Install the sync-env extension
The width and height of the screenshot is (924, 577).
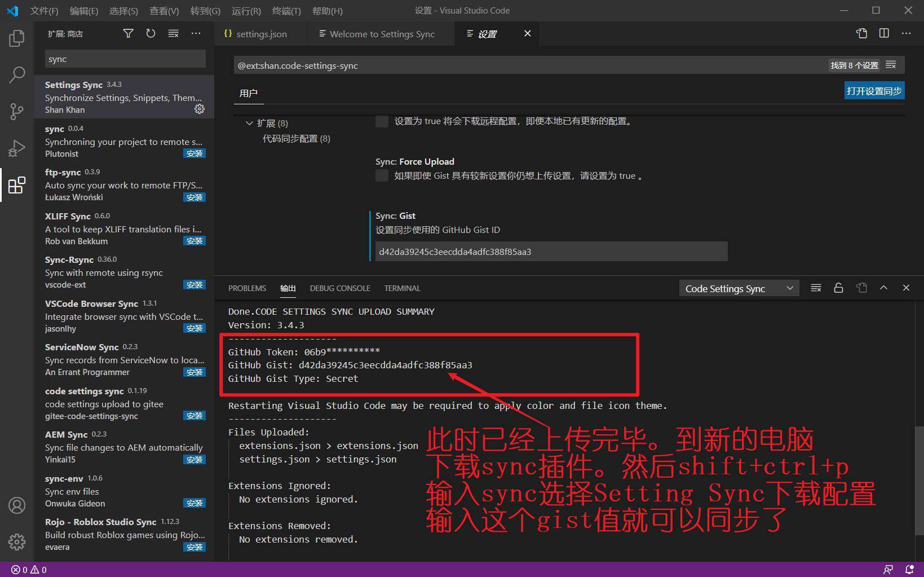point(194,503)
